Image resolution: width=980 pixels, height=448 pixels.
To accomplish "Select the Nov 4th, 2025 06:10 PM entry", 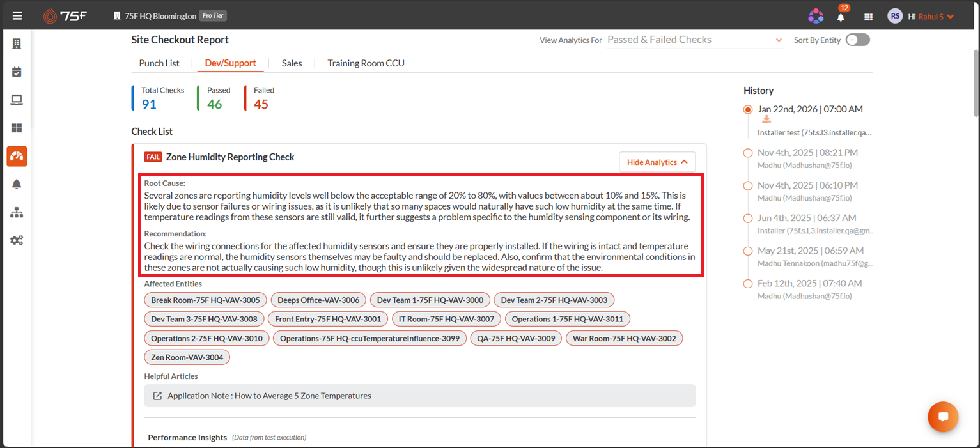I will (x=807, y=185).
